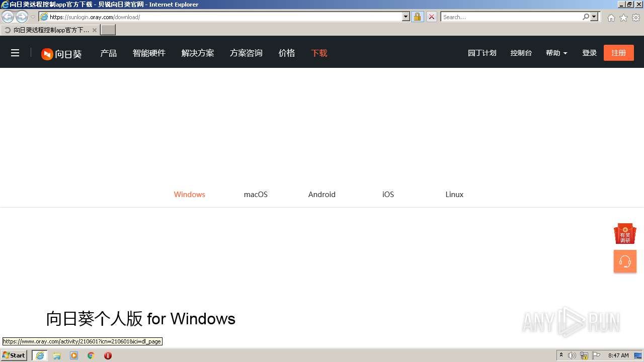Open the Tools gear icon
Viewport: 644px width, 362px height.
636,18
